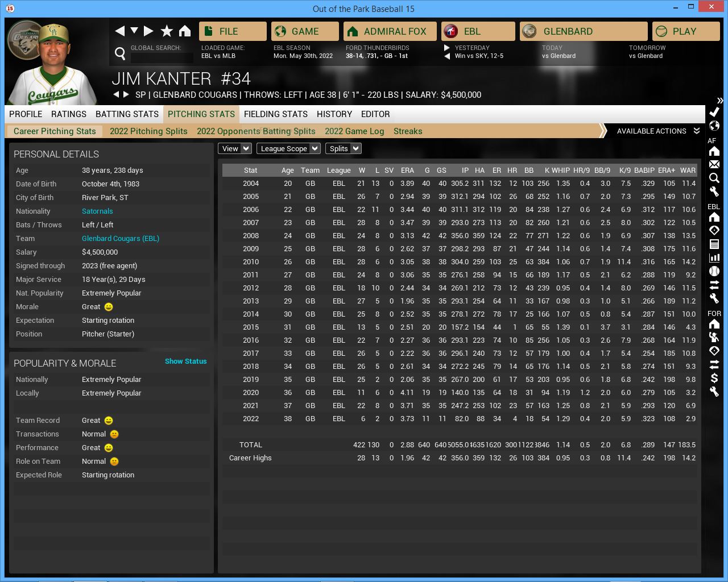Click the AF magnifier search icon
The image size is (728, 582).
tap(714, 178)
